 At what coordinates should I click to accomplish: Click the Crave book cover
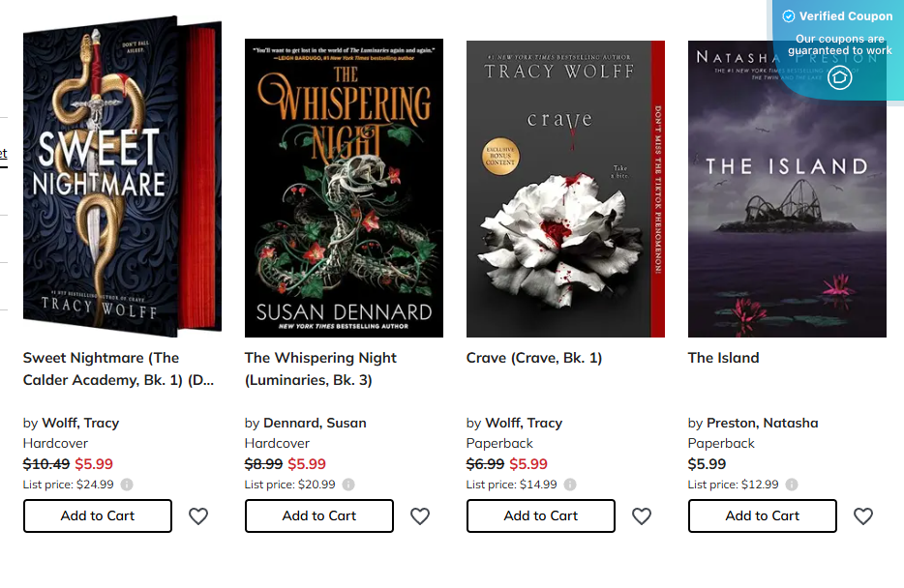(565, 188)
